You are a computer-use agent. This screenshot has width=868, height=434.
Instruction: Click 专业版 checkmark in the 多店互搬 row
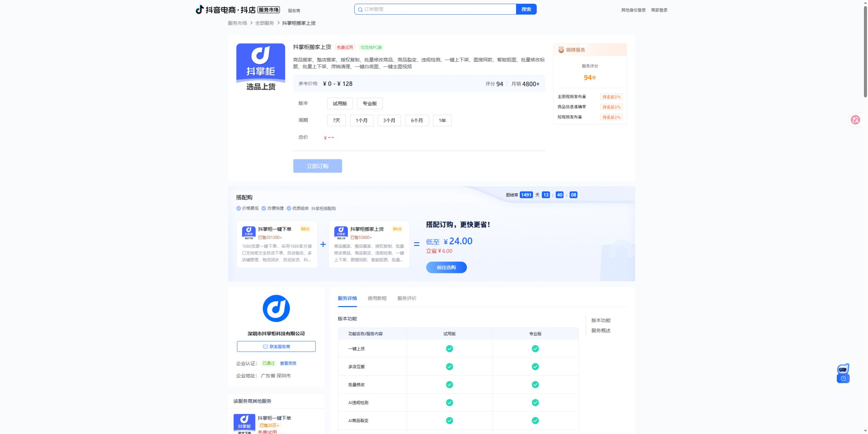coord(535,367)
